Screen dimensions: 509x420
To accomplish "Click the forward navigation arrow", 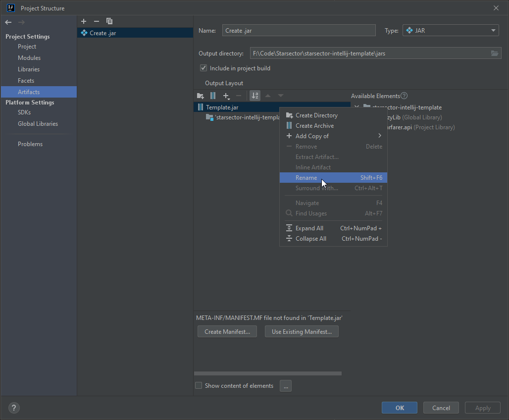I will click(21, 22).
